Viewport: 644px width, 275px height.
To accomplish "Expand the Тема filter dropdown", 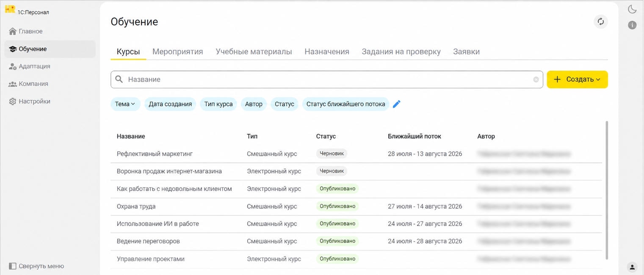I will point(125,104).
